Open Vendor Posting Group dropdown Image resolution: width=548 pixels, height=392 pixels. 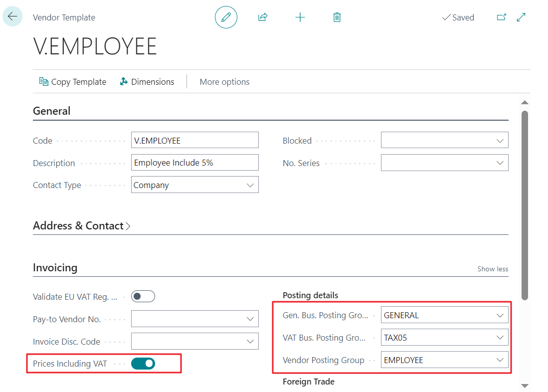click(500, 360)
